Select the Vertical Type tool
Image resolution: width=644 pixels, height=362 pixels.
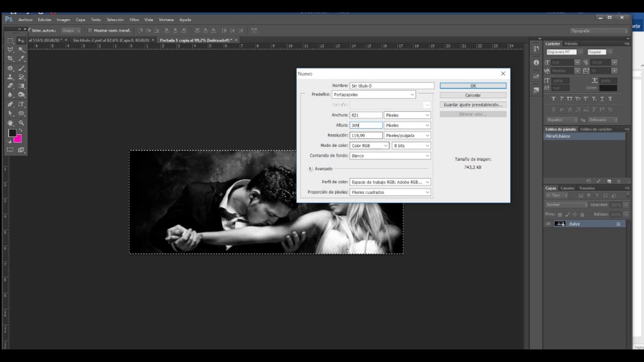click(21, 104)
